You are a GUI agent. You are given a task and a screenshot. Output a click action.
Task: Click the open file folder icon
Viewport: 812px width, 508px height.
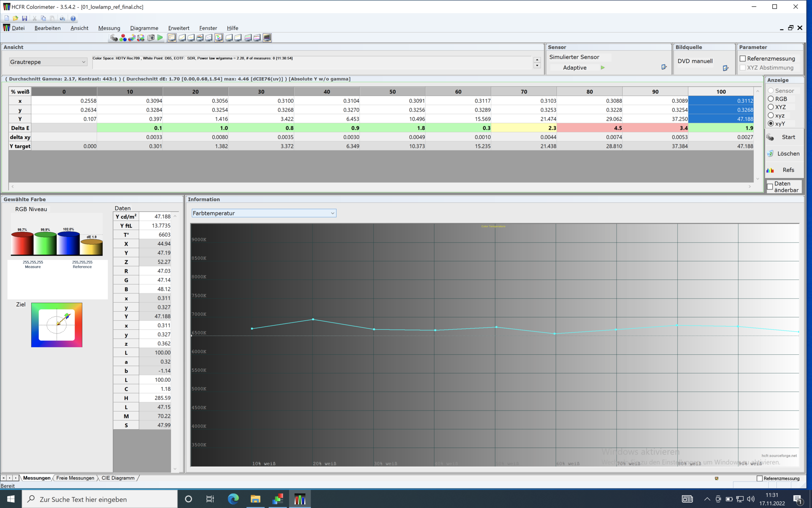(x=15, y=19)
